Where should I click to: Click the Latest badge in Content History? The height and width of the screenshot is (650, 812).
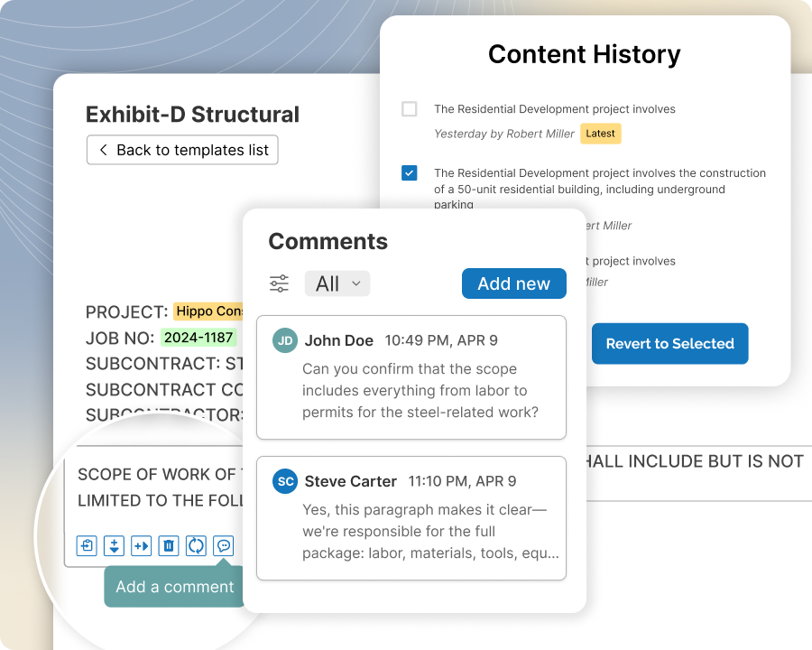coord(600,134)
